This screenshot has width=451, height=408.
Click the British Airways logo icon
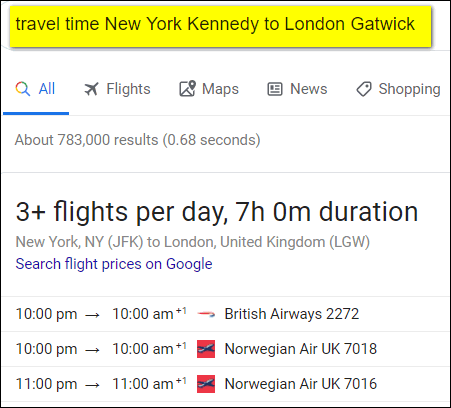tap(206, 314)
